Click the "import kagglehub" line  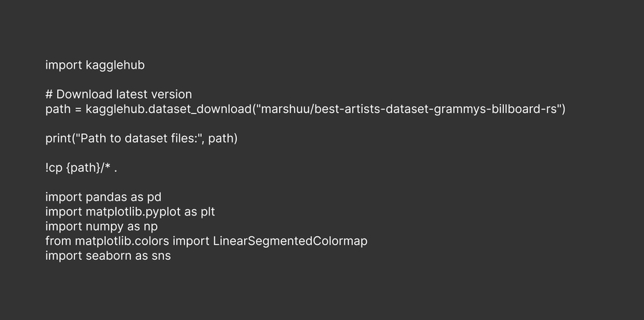point(95,65)
